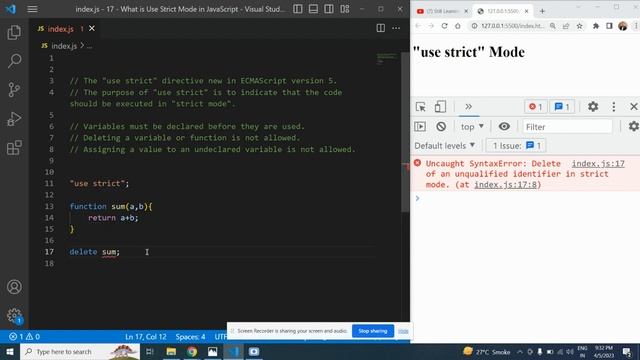Viewport: 640px width, 360px height.
Task: Click the zoom icon in address bar
Action: click(553, 26)
